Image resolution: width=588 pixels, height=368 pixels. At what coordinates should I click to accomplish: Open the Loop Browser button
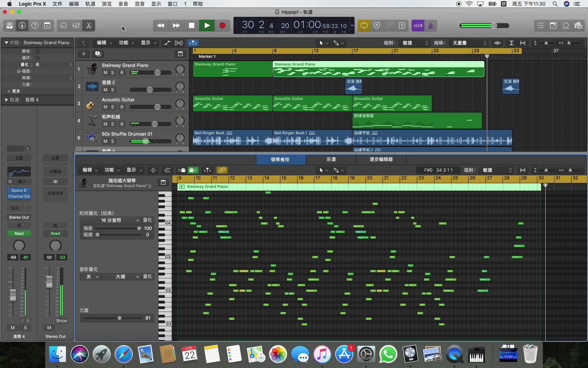(x=566, y=26)
